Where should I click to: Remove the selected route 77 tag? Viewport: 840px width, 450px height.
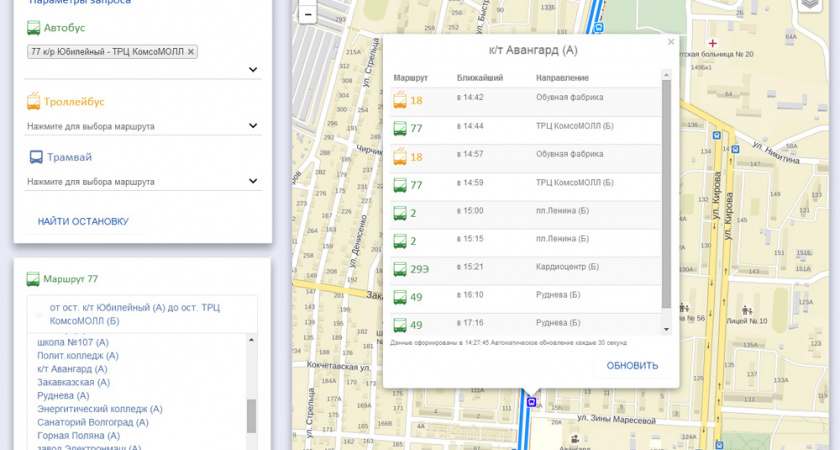click(x=191, y=52)
